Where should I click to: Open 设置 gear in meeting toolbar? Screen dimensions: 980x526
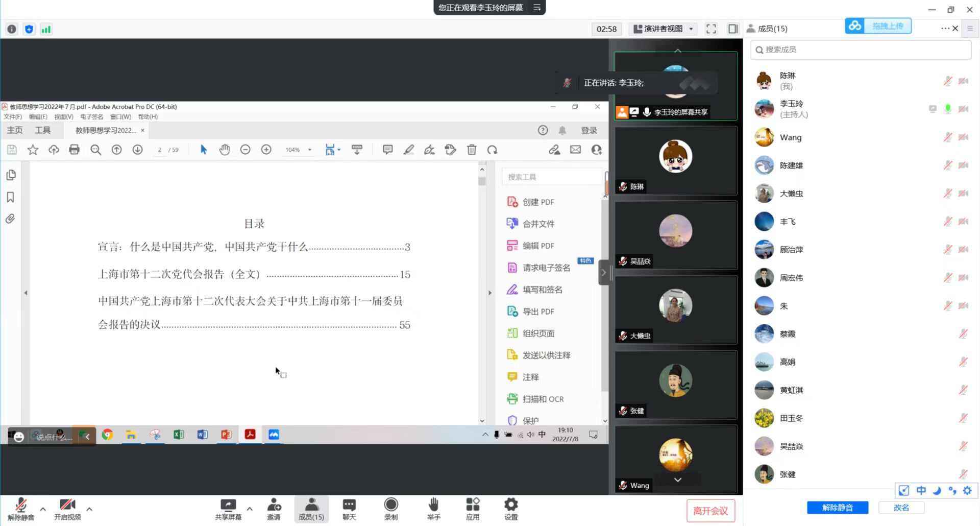coord(511,509)
